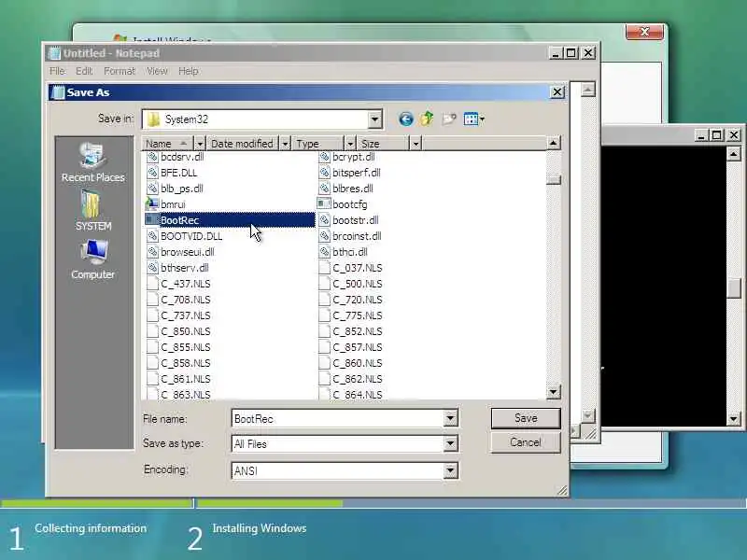Screen dimensions: 747x560
Task: Click the Cancel button
Action: (x=526, y=442)
